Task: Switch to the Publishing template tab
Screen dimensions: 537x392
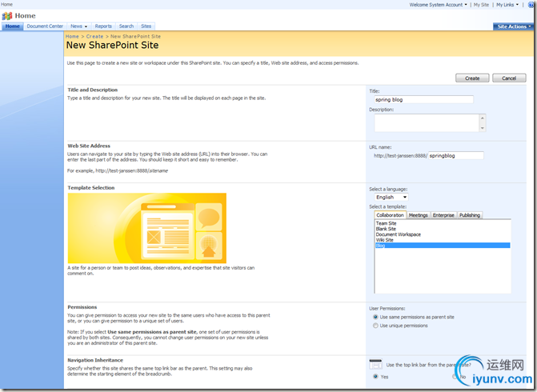Action: coord(470,215)
